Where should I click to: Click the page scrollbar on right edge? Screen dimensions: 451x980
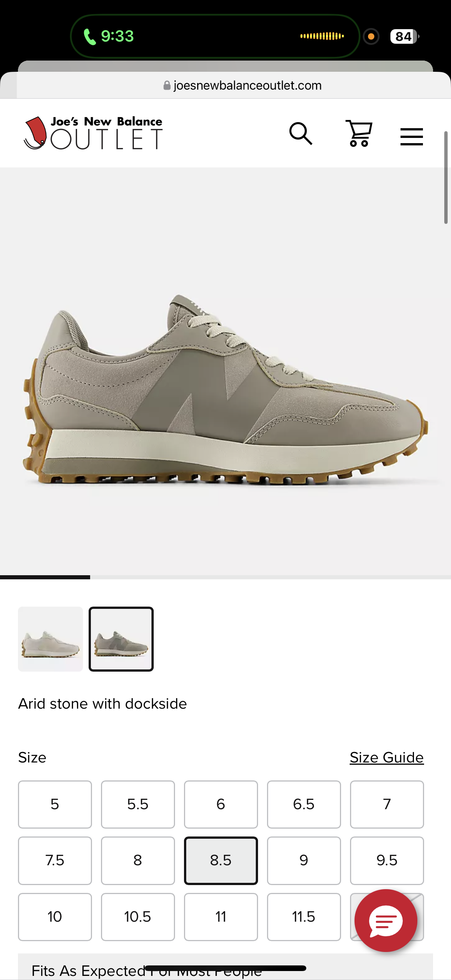tap(446, 178)
